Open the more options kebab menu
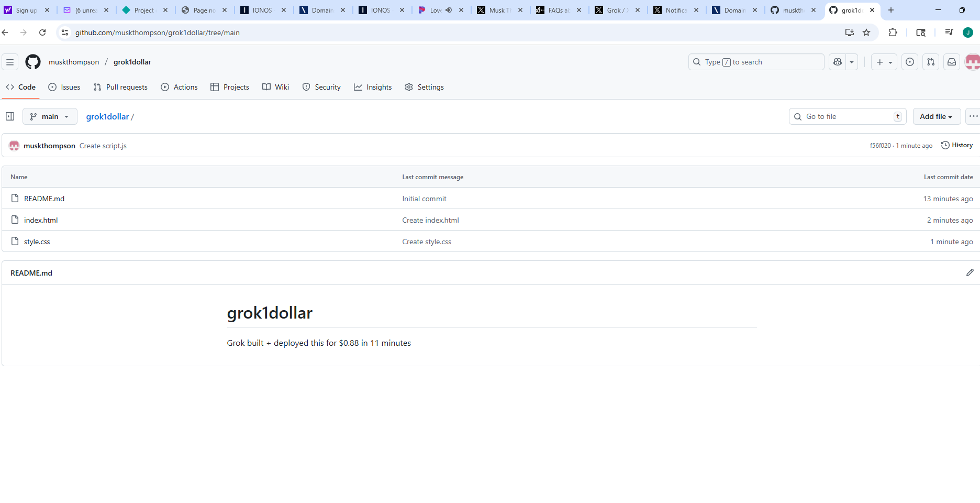 point(973,116)
